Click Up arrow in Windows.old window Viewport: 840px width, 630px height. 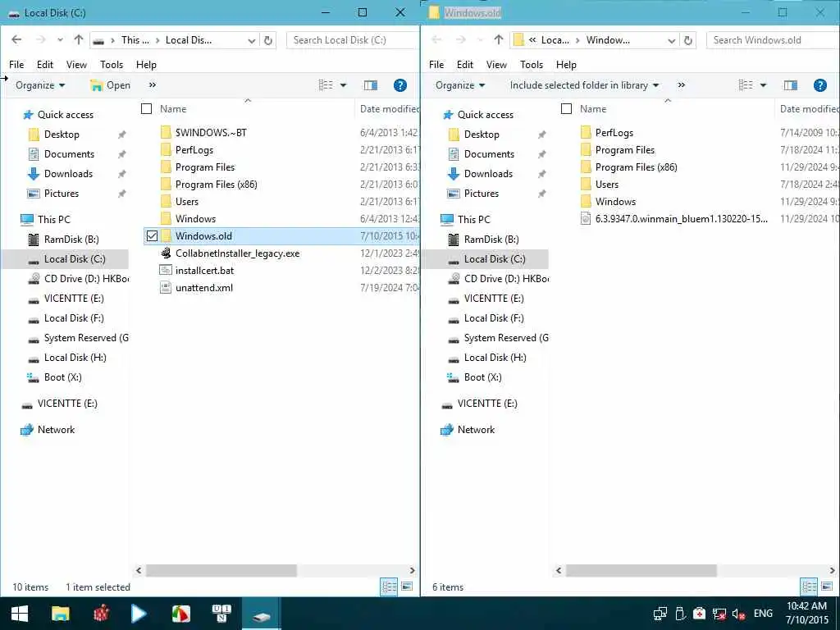click(x=499, y=39)
